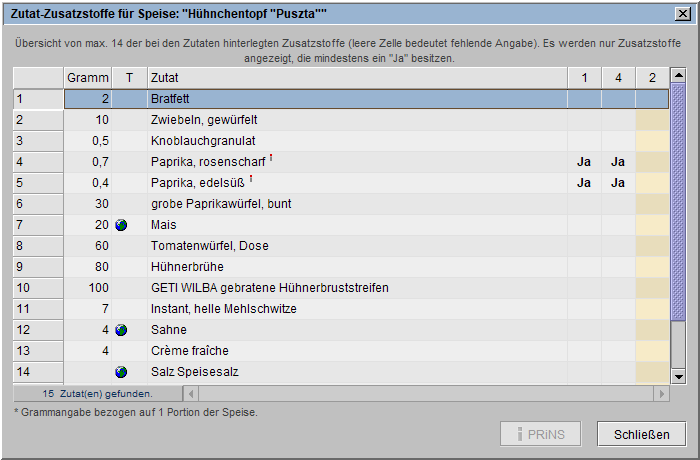Sort by the Gramm column header
700x460 pixels.
point(88,78)
